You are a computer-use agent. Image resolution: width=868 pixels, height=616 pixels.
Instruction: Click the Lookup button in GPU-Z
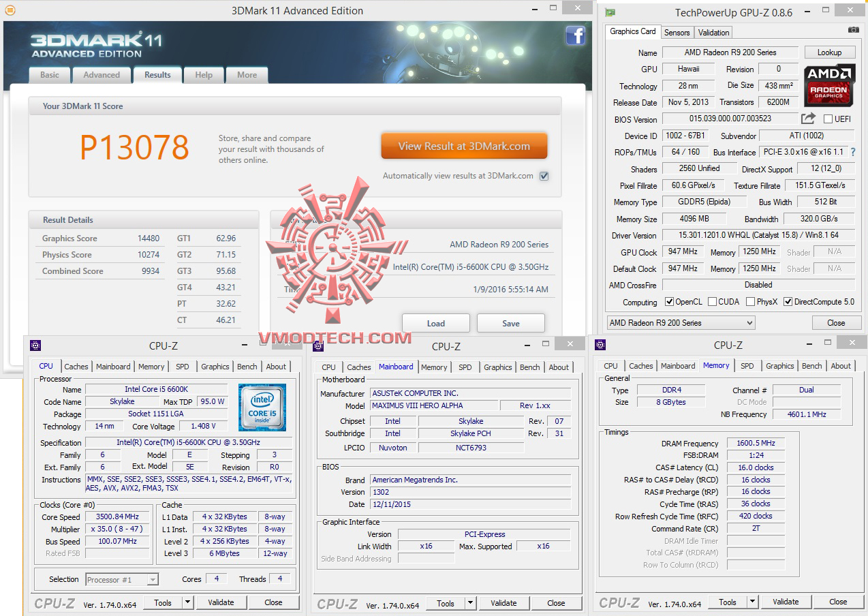829,52
